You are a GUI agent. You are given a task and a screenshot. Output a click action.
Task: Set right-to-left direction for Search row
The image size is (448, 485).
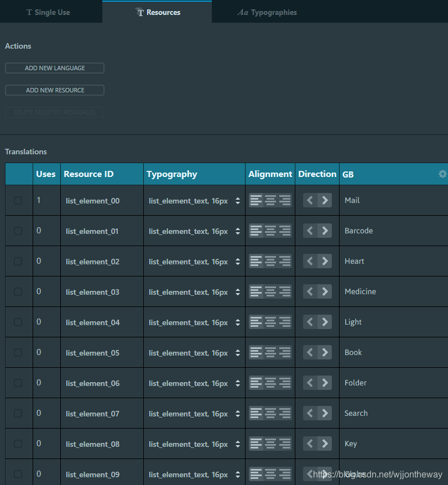coord(310,413)
